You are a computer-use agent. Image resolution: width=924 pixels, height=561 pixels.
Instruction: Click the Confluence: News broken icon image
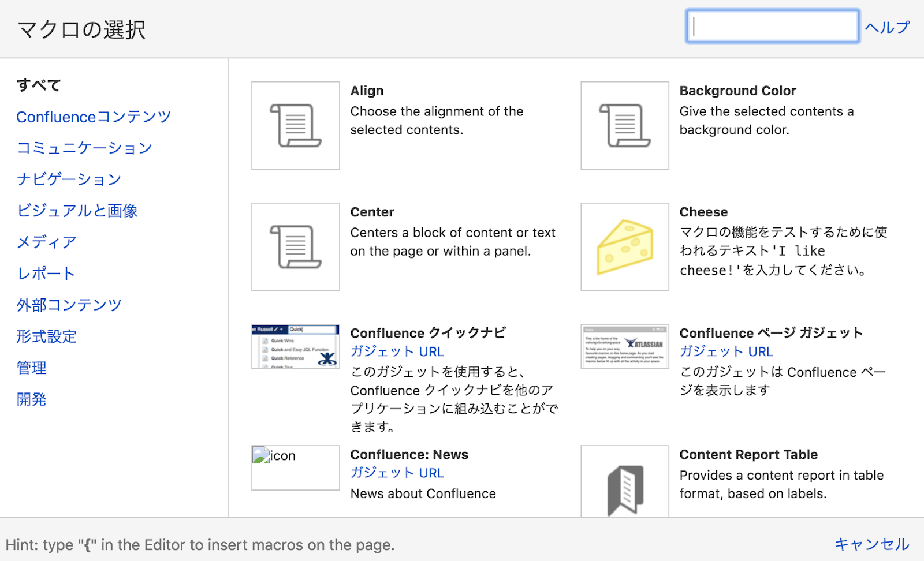(296, 467)
